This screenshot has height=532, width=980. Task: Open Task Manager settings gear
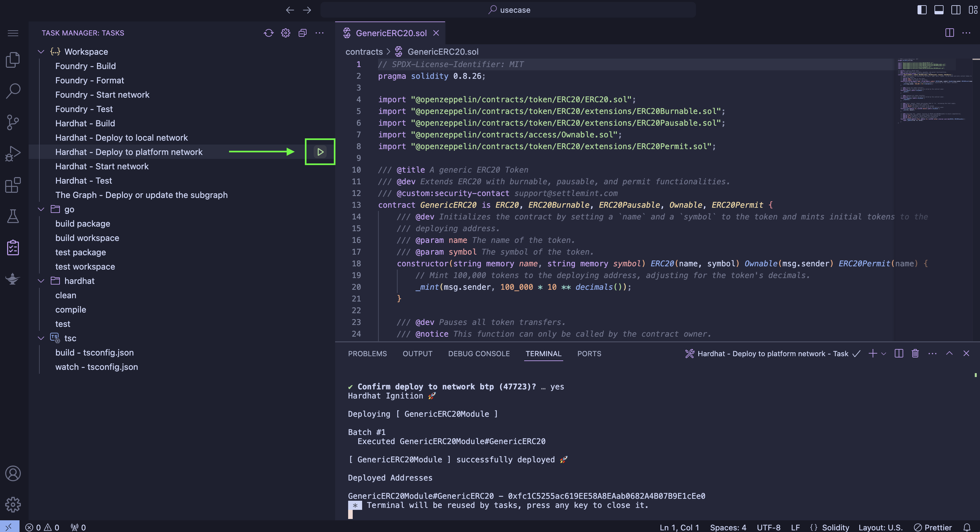[x=286, y=33]
